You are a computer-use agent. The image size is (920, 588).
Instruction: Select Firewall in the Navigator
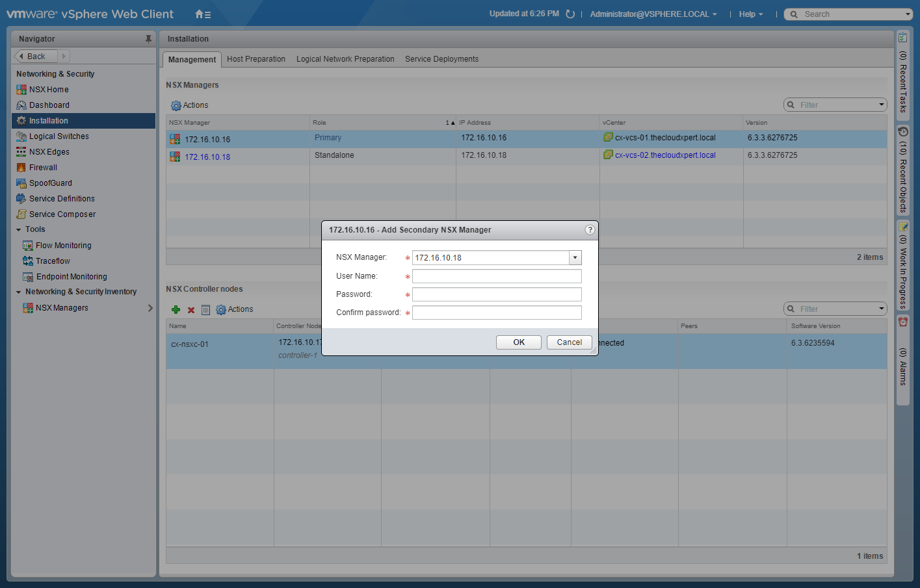pos(43,168)
